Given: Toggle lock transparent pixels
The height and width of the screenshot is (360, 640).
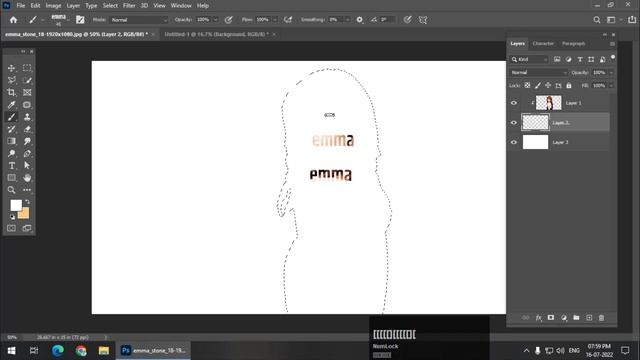Looking at the screenshot, I should pos(527,85).
